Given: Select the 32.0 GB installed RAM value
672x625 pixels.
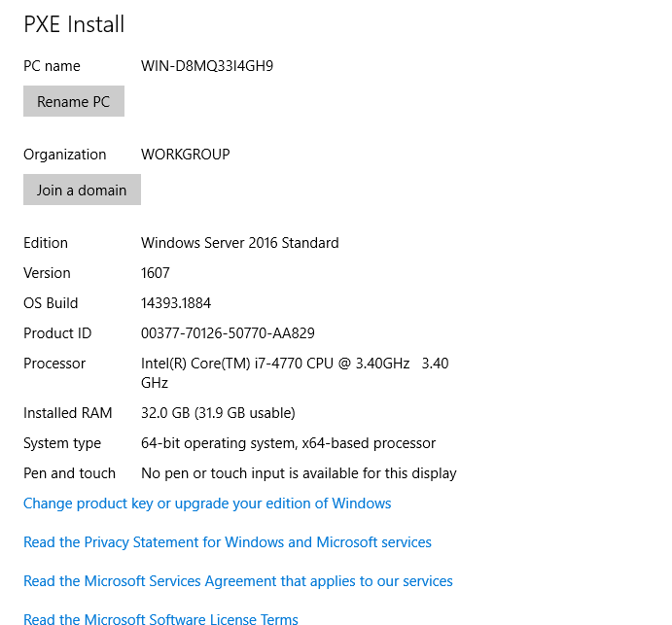Looking at the screenshot, I should [218, 413].
